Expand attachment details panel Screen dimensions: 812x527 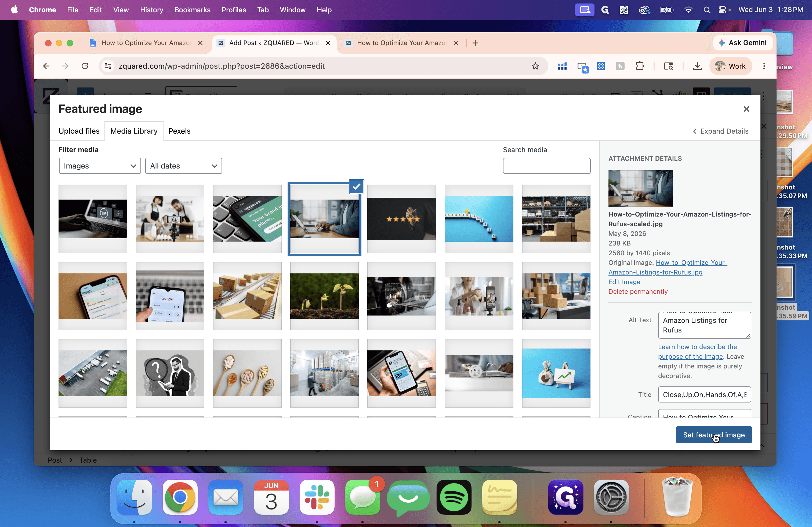[x=720, y=131]
